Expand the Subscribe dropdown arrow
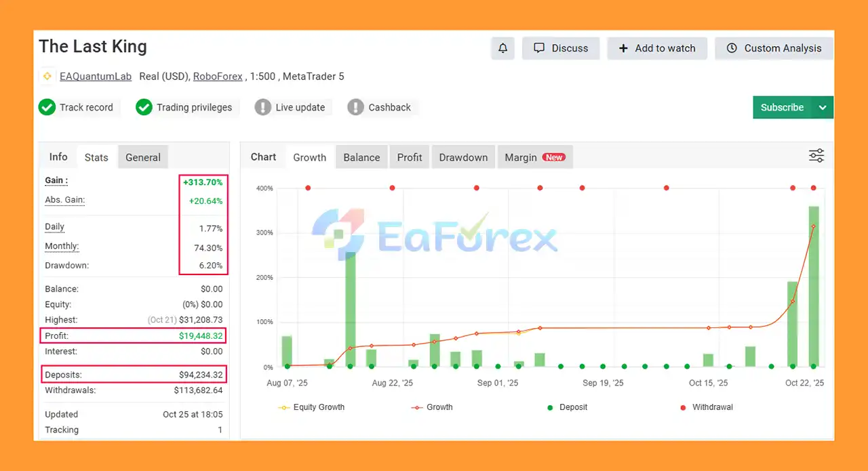 point(823,107)
